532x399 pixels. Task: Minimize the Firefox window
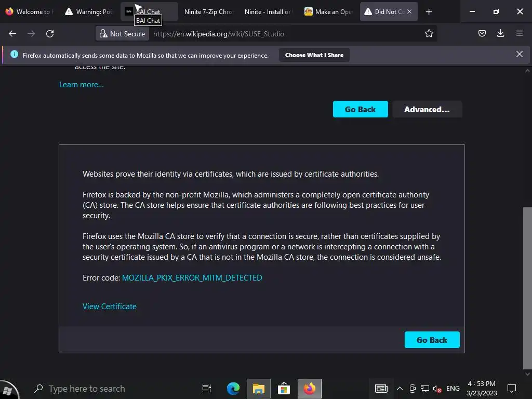coord(472,11)
